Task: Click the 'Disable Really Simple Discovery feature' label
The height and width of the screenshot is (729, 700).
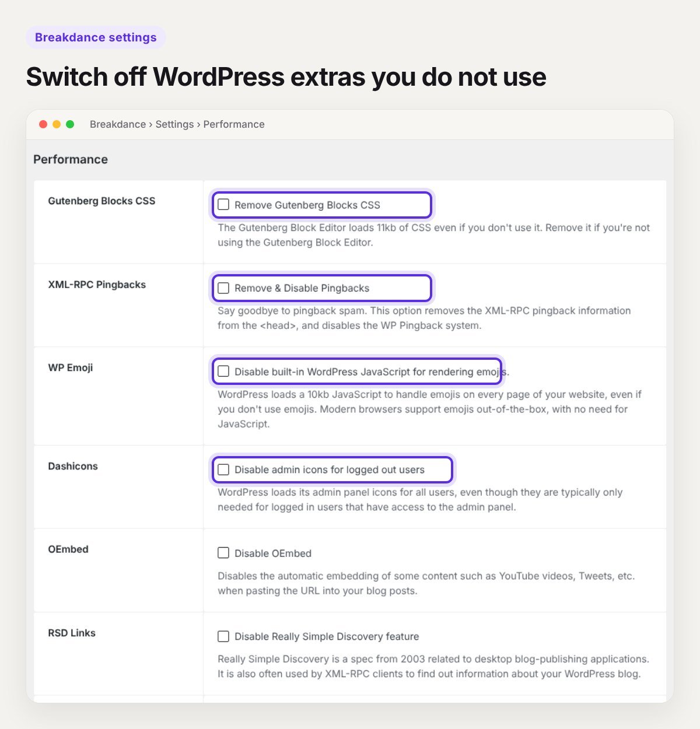Action: (327, 636)
